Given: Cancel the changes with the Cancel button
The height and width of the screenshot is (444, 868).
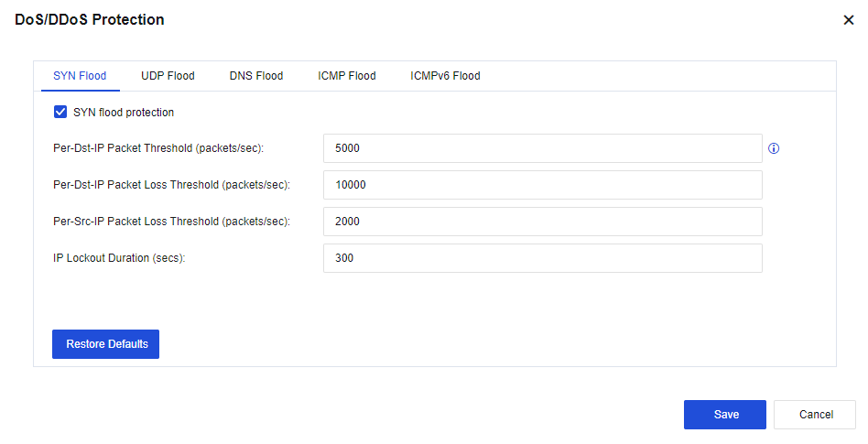Looking at the screenshot, I should (815, 415).
